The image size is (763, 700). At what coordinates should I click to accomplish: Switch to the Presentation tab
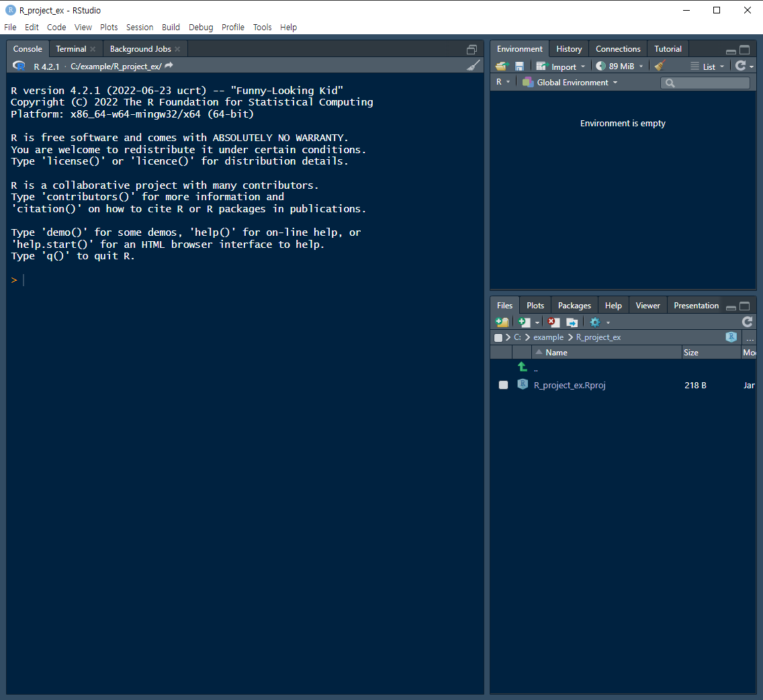click(x=696, y=306)
